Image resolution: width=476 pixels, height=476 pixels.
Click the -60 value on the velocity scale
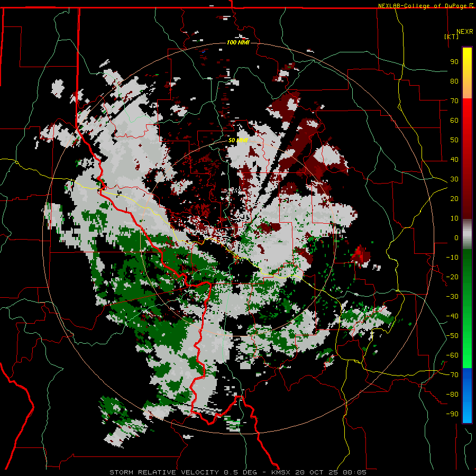coord(452,355)
